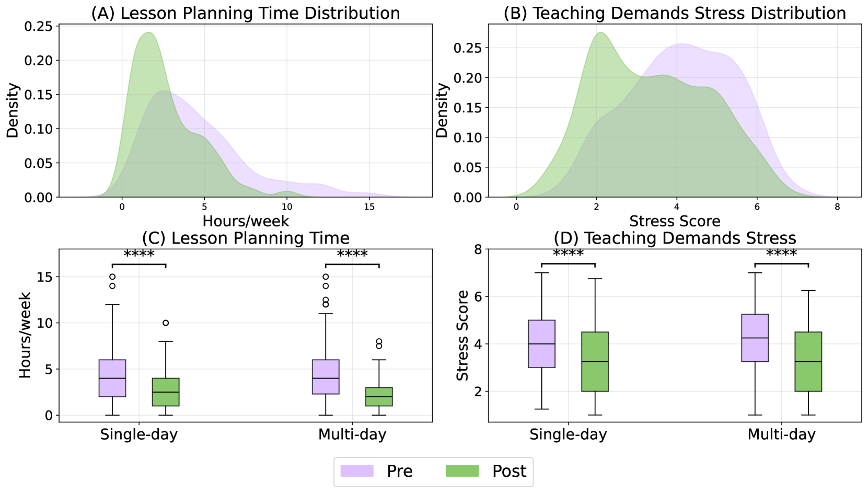Click the "(B) Teaching Demands Stress Distribution" title
868x493 pixels.
[x=675, y=13]
